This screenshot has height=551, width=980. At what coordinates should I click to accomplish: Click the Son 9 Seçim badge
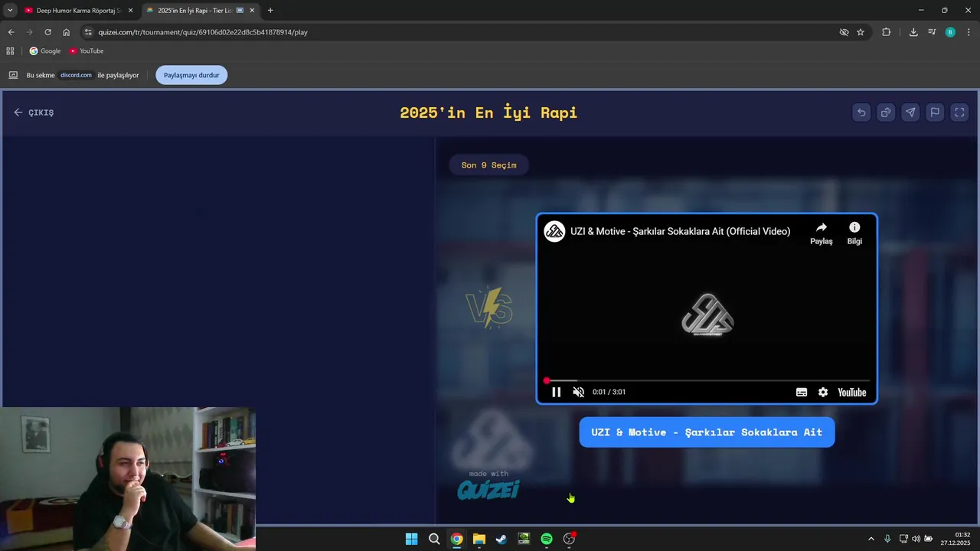[488, 165]
